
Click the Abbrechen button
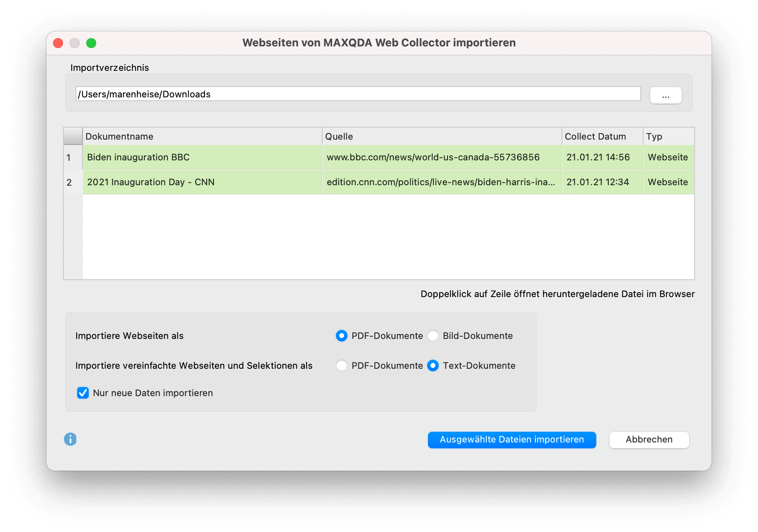click(649, 440)
